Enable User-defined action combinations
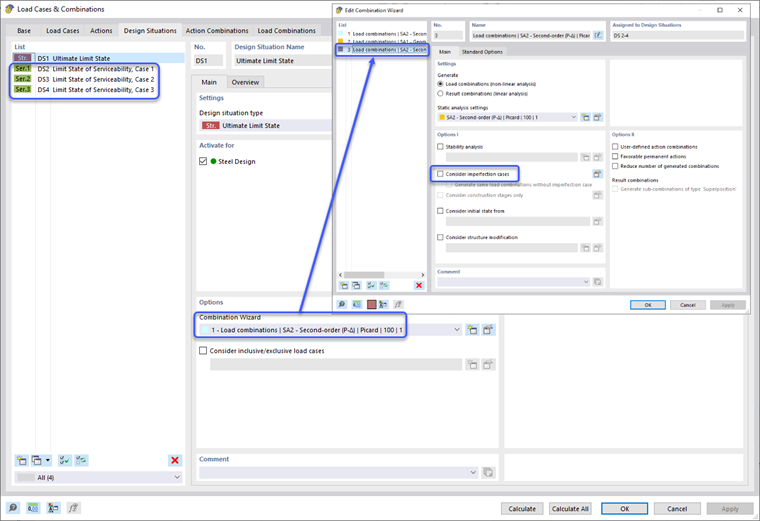The height and width of the screenshot is (521, 760). [x=615, y=146]
